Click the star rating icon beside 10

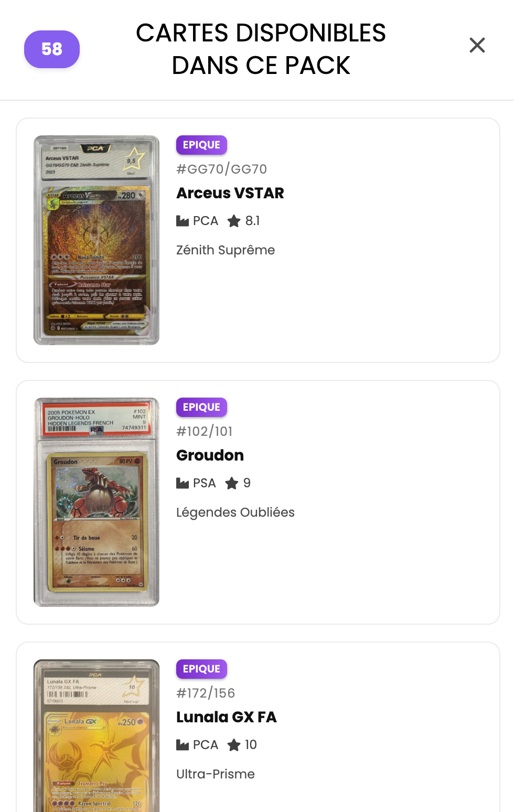pyautogui.click(x=234, y=745)
